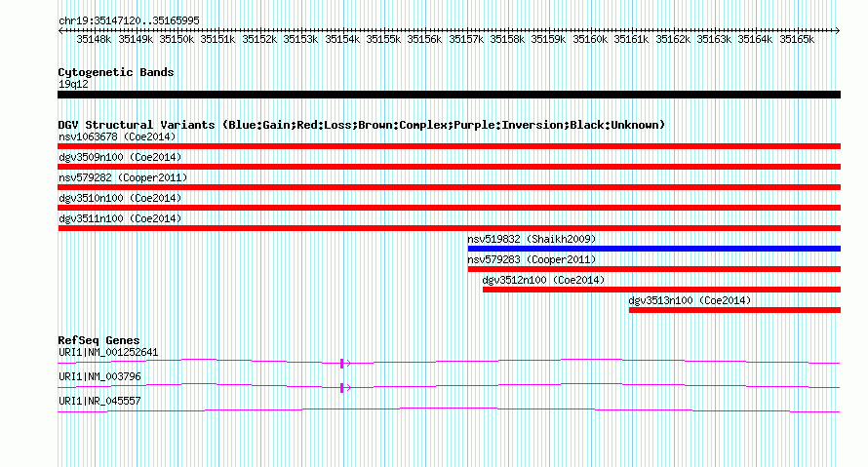Click the 35151k ruler tick label
Image resolution: width=868 pixels, height=467 pixels.
pos(217,39)
